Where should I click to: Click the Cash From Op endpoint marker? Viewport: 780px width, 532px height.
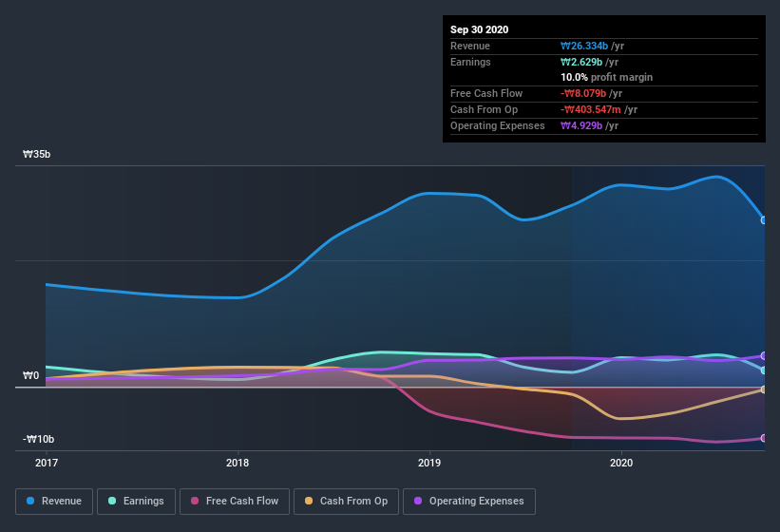click(x=764, y=389)
